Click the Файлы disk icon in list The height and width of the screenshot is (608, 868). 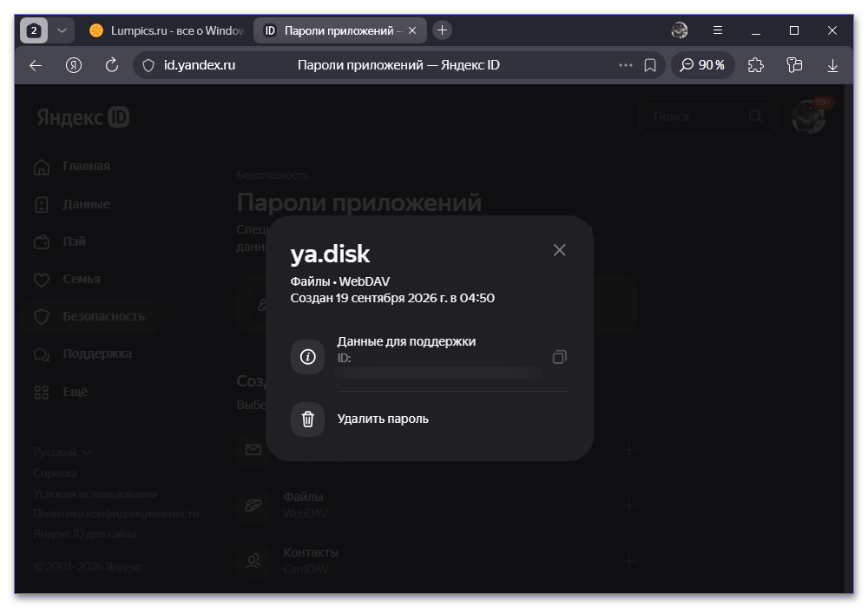pos(253,505)
